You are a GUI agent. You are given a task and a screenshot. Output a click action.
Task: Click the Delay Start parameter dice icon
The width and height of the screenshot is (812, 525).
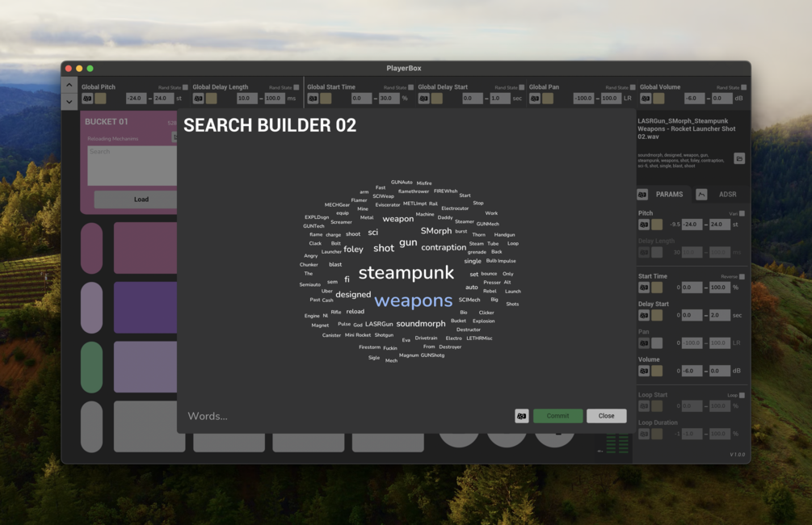click(644, 315)
